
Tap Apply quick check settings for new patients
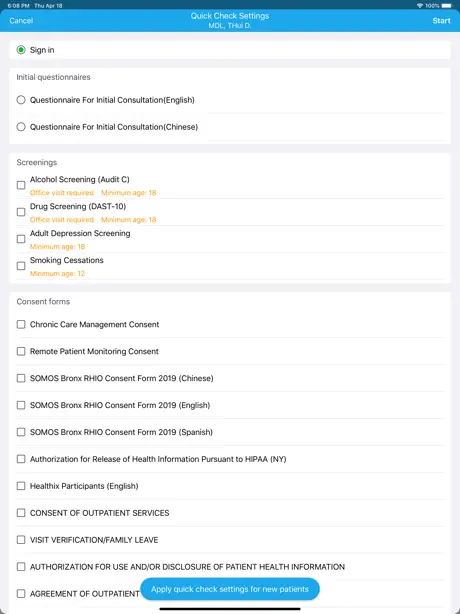click(x=230, y=589)
